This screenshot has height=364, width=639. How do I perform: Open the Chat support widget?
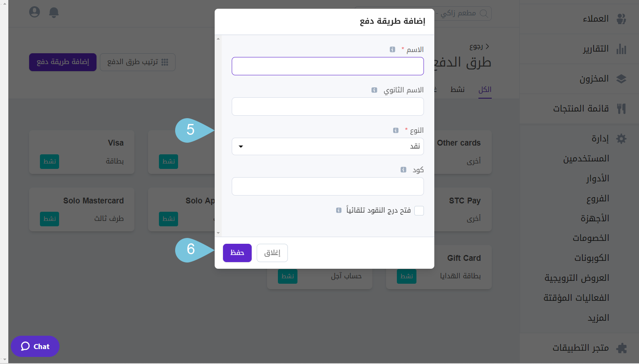(35, 346)
